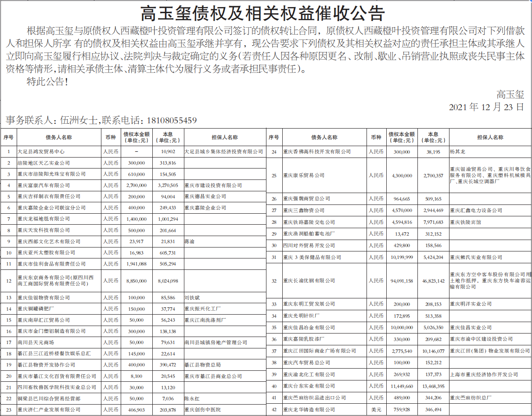Click the amount 8,024,098

169,281
